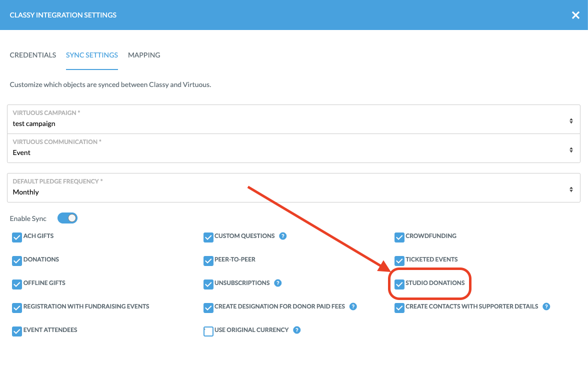Open the Virtuous Campaign dropdown

point(293,119)
